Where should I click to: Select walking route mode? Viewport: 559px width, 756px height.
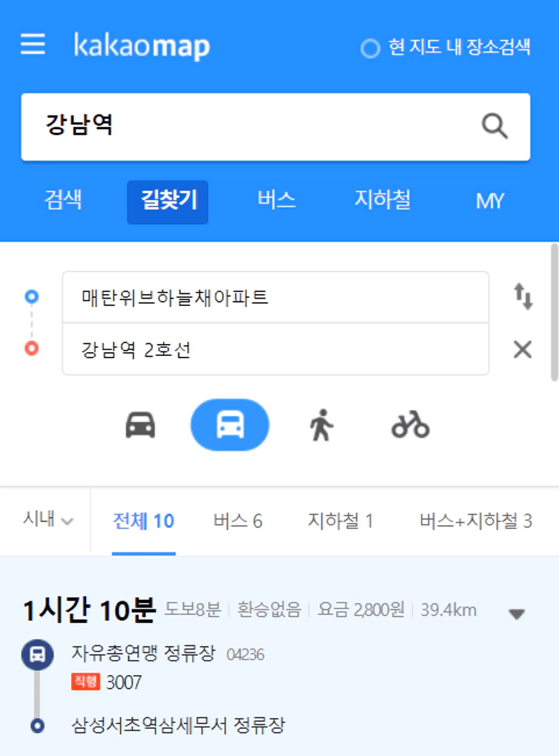[x=321, y=425]
